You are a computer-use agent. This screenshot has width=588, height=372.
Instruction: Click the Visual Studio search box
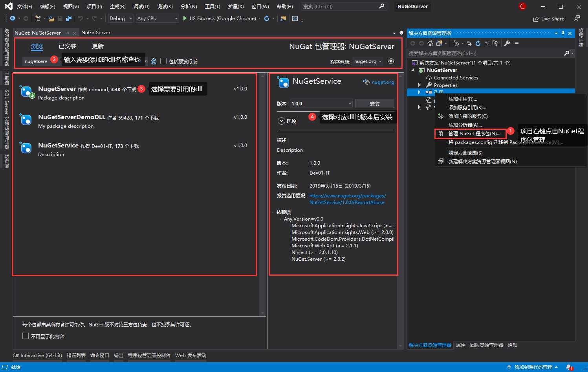tap(344, 7)
